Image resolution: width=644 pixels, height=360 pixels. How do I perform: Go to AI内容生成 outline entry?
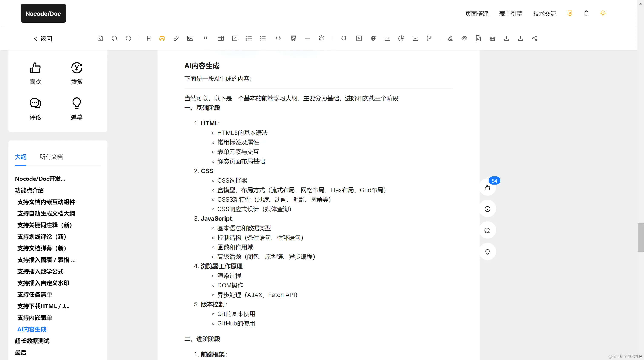[32, 329]
